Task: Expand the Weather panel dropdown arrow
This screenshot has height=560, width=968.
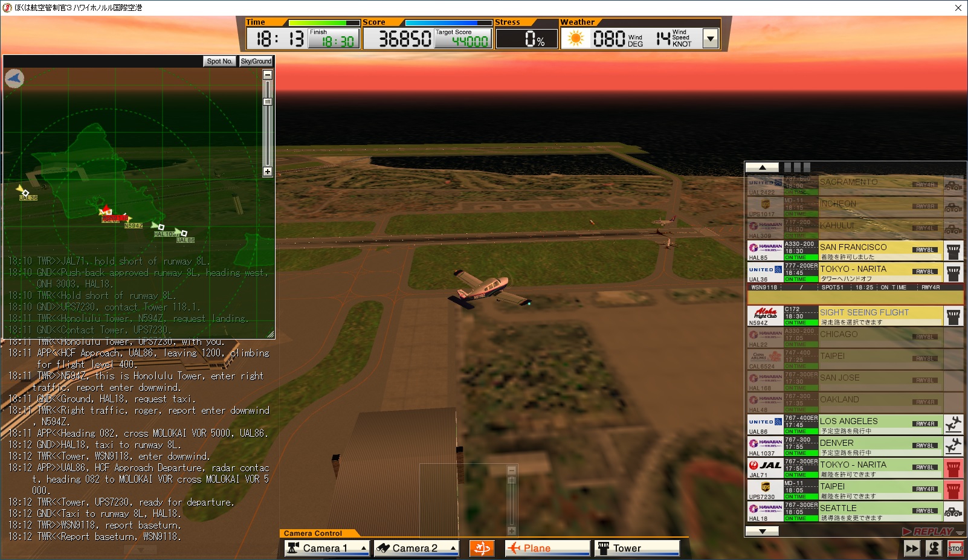Action: pos(711,39)
